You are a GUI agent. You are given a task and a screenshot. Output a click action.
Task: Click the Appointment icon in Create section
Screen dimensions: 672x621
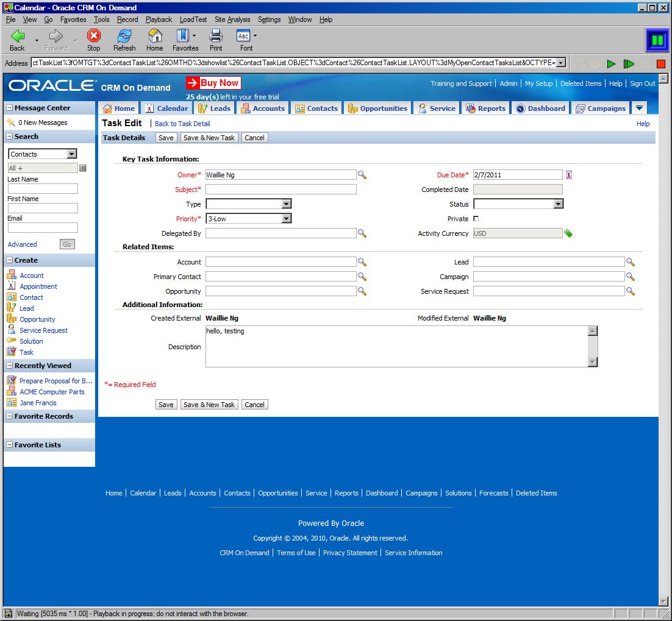[x=12, y=286]
